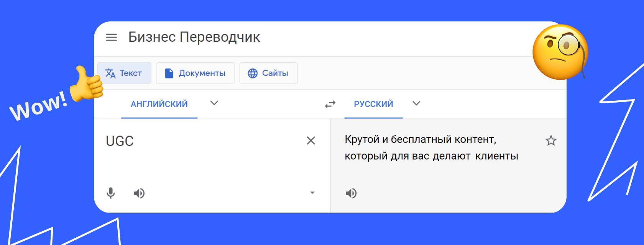This screenshot has height=245, width=644.
Task: Open the source language dropdown
Action: point(214,103)
